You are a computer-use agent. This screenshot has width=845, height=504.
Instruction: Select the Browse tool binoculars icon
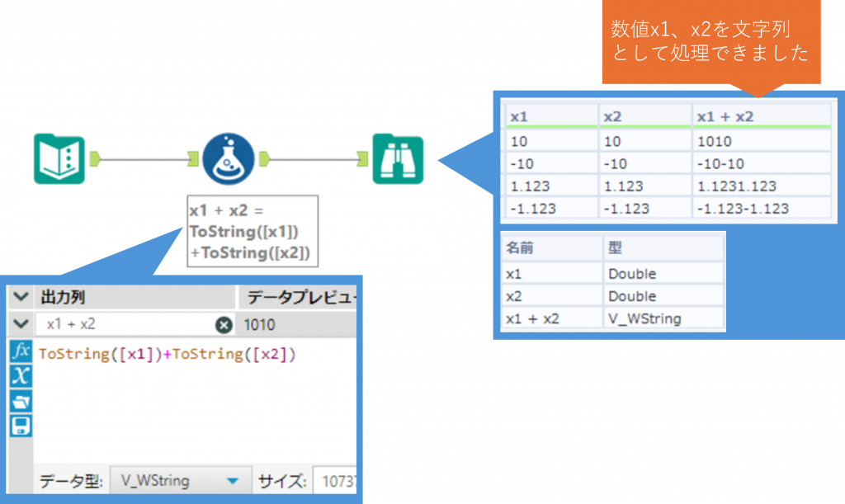click(x=397, y=158)
